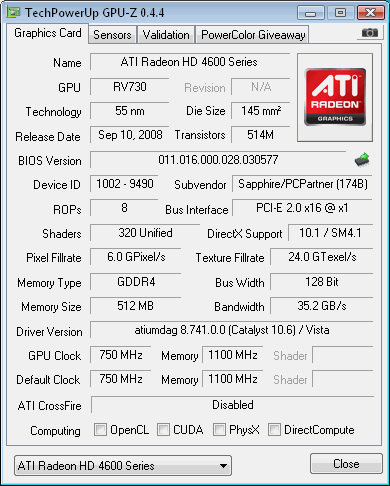Click the GPU-Z title bar app icon
Image resolution: width=390 pixels, height=486 pixels.
[14, 12]
